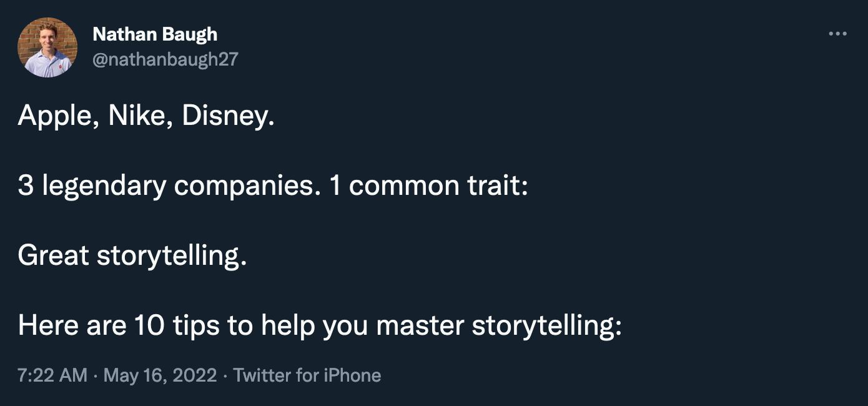
Task: Click storytelling at the end of the last line
Action: [545, 325]
